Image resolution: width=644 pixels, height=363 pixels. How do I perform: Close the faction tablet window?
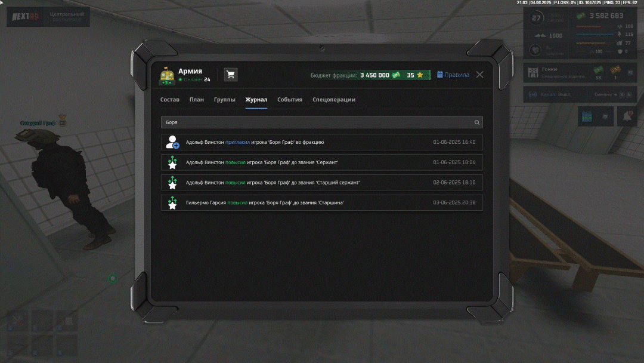(x=479, y=75)
